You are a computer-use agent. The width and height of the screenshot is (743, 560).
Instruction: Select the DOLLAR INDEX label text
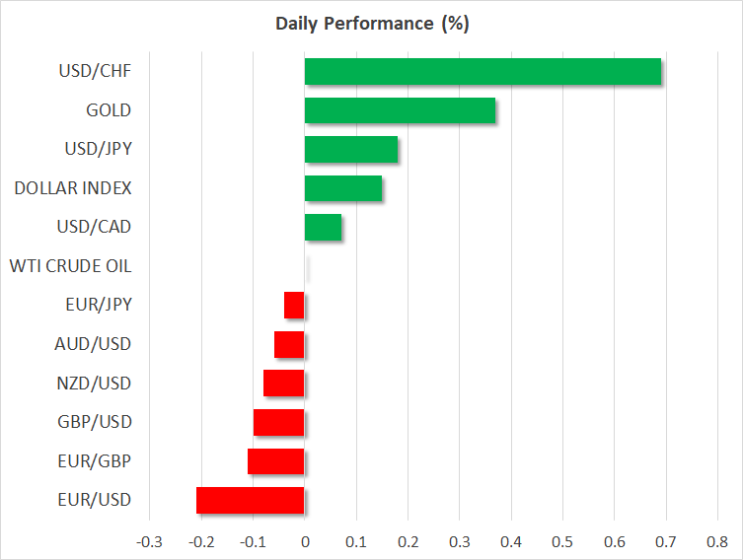(x=73, y=188)
